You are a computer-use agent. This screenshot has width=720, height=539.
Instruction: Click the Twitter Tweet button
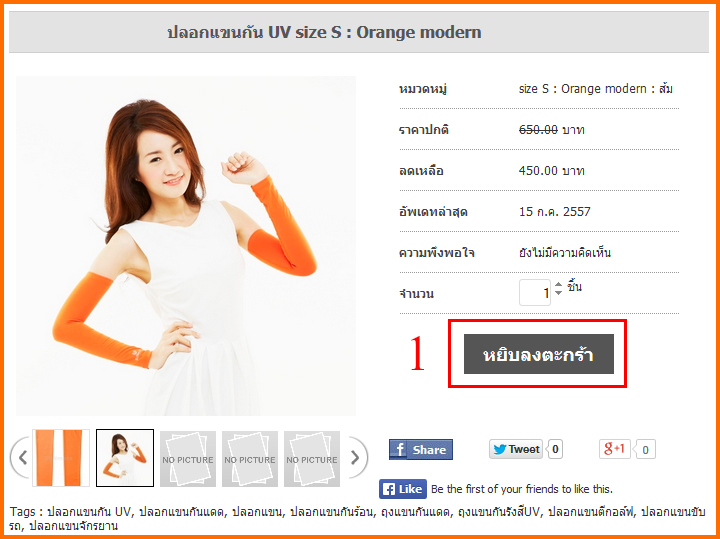[516, 449]
